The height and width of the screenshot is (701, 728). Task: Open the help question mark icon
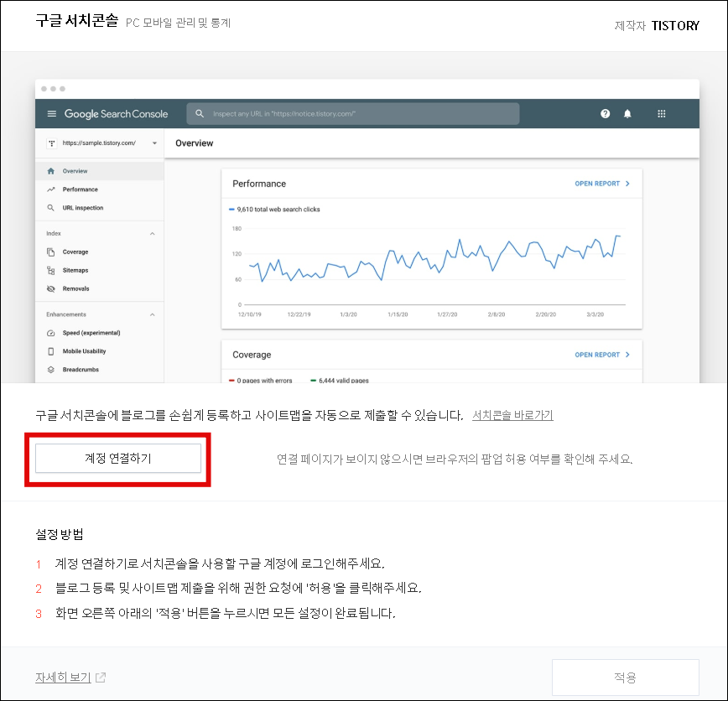(x=605, y=114)
